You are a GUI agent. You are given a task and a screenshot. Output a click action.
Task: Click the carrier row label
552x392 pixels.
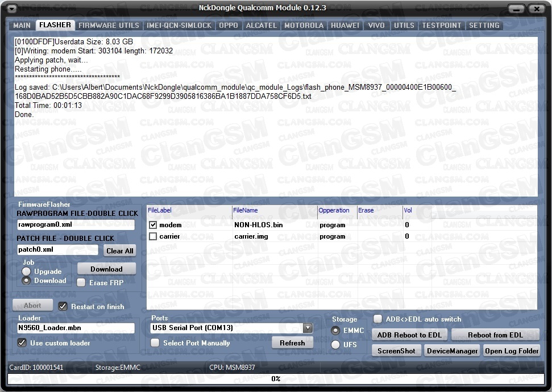point(169,236)
